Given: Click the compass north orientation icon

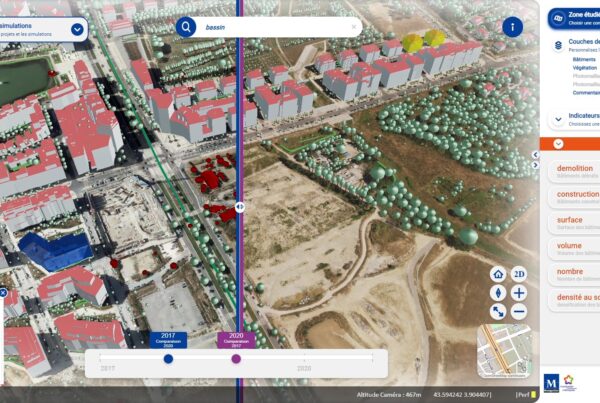Looking at the screenshot, I should click(x=498, y=293).
